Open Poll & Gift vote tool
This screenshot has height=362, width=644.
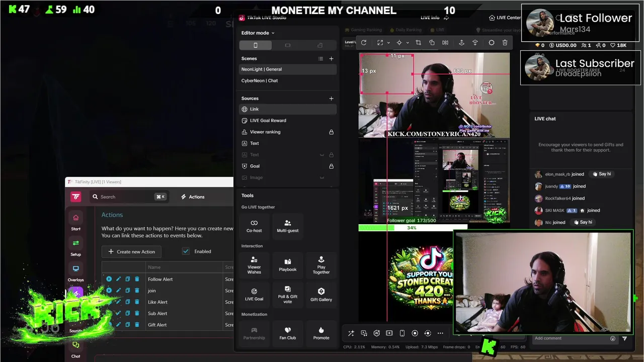coord(288,294)
